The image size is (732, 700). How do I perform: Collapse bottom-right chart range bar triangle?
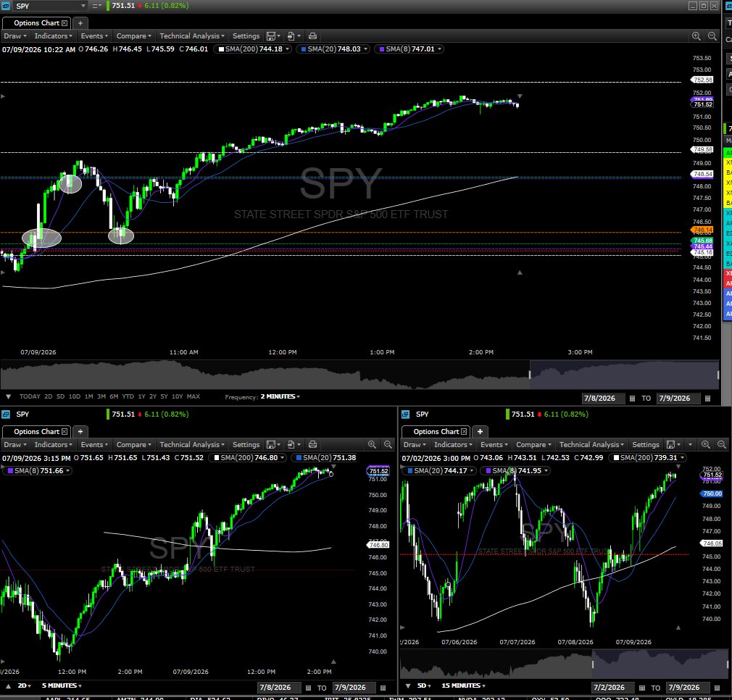pos(408,686)
